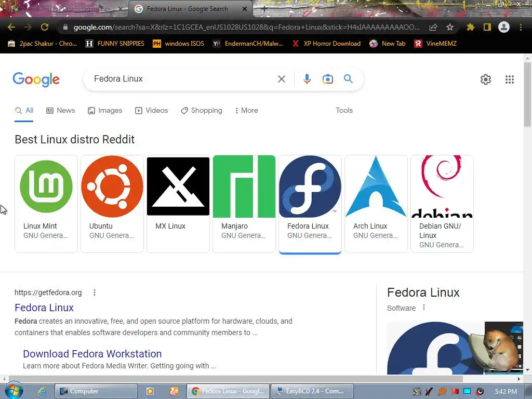Open the Computer window from taskbar
Screen dimensions: 532x399
pos(96,391)
